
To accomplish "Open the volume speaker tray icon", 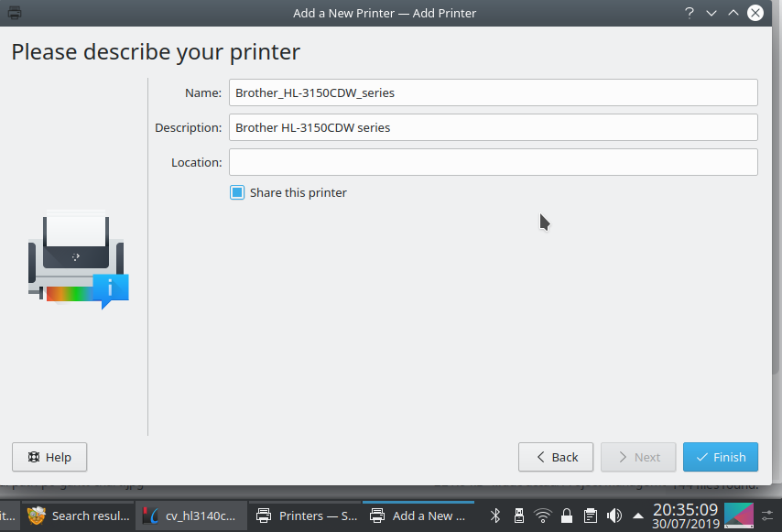I will (614, 516).
